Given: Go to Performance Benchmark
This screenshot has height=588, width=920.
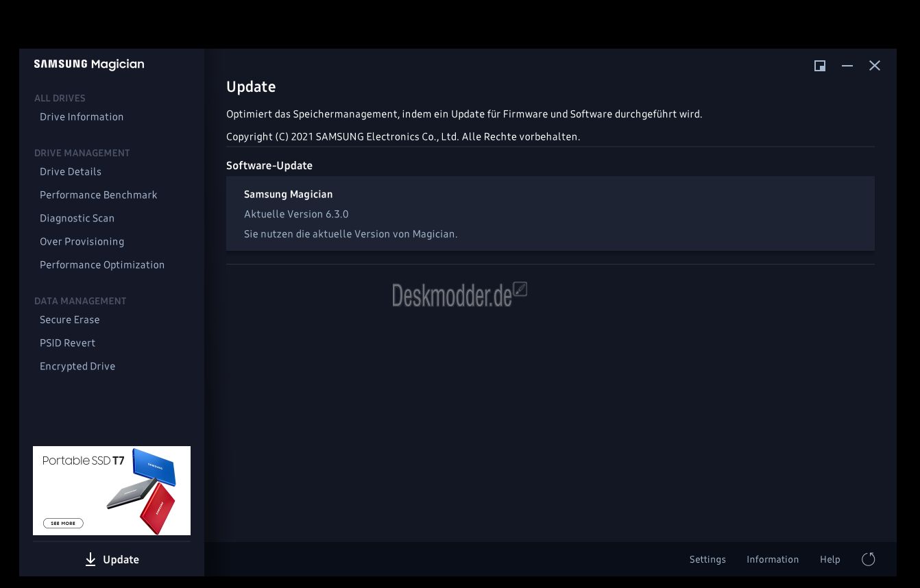Looking at the screenshot, I should pos(99,195).
